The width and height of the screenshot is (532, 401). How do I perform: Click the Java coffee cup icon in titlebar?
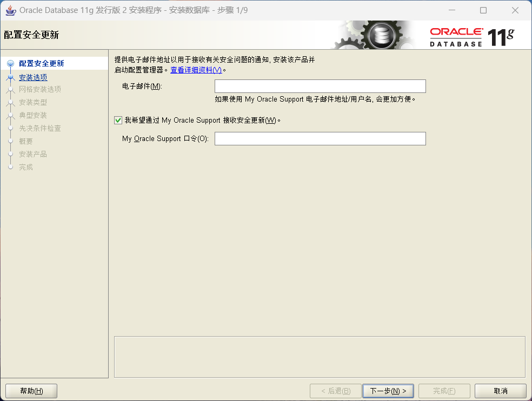tap(10, 10)
